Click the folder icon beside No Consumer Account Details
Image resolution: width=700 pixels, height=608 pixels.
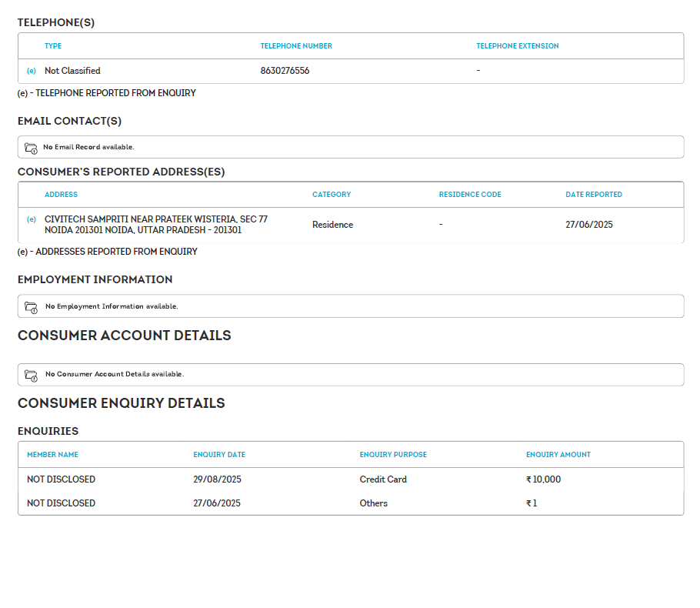point(31,375)
